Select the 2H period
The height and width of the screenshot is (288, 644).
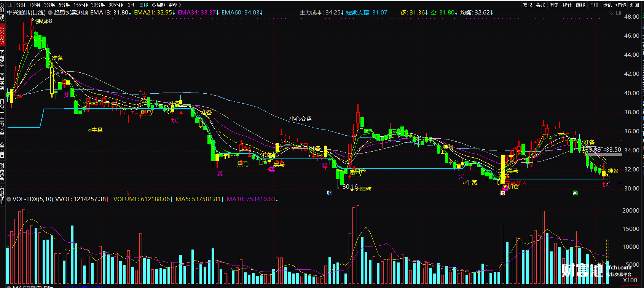click(x=131, y=5)
